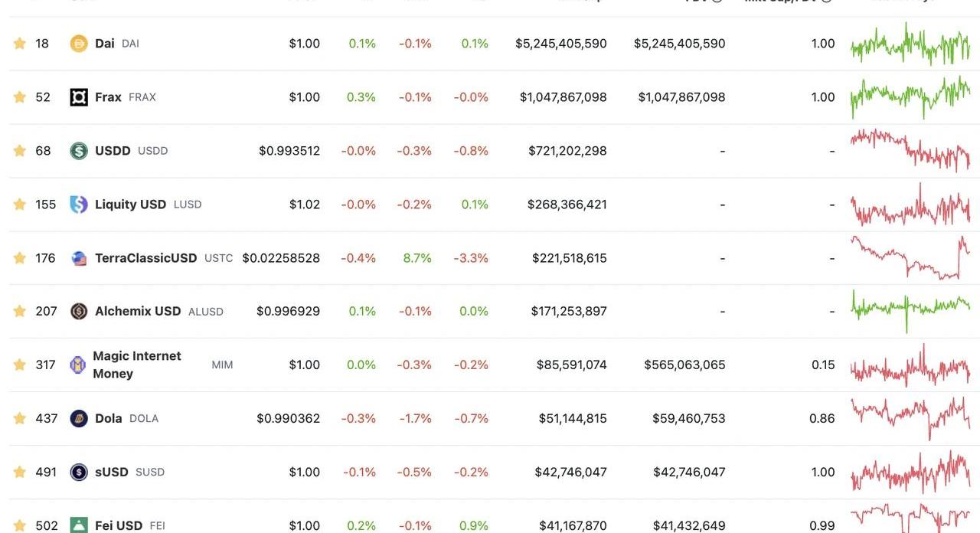Open the Alchemix USD coin link
Screen dimensions: 980x533
pos(138,312)
